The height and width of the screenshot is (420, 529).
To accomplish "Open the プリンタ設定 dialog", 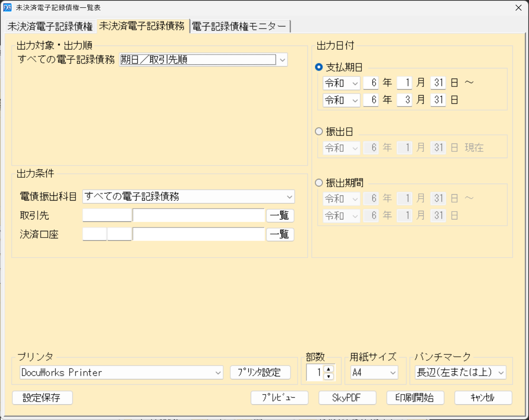I will [261, 372].
